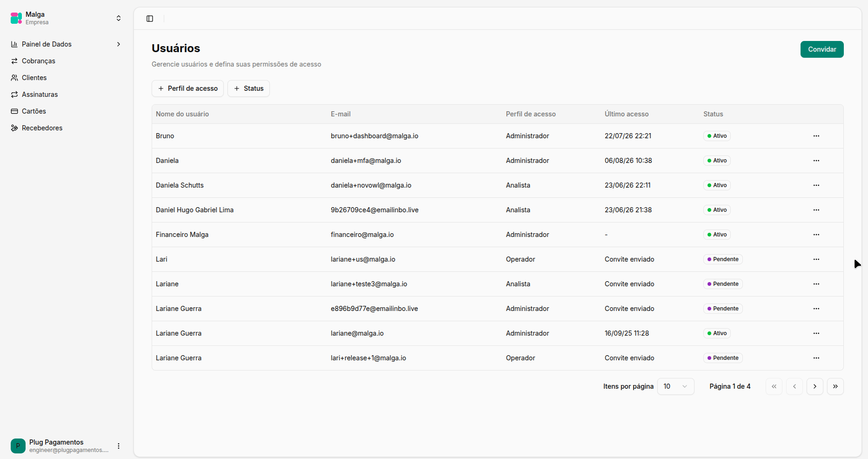Click Pendente badge for lariane+us row
This screenshot has height=459, width=868.
pos(723,259)
